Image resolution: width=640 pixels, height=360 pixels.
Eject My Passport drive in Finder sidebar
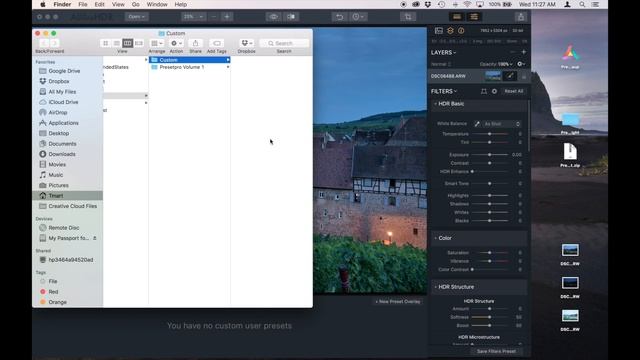point(95,238)
